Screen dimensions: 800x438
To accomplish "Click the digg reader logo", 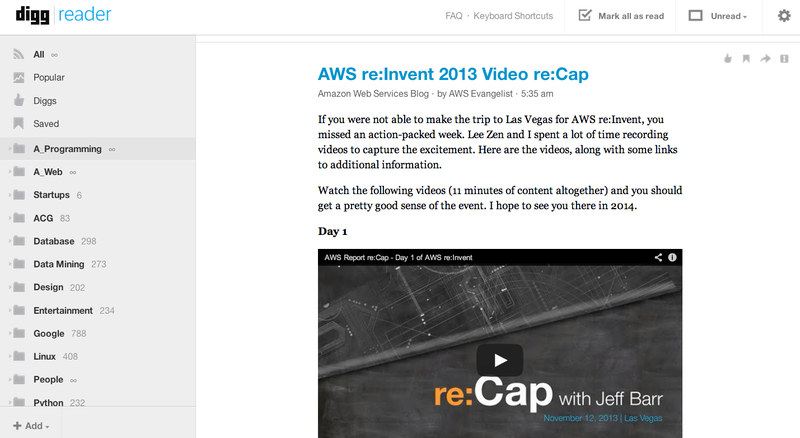I will click(63, 15).
